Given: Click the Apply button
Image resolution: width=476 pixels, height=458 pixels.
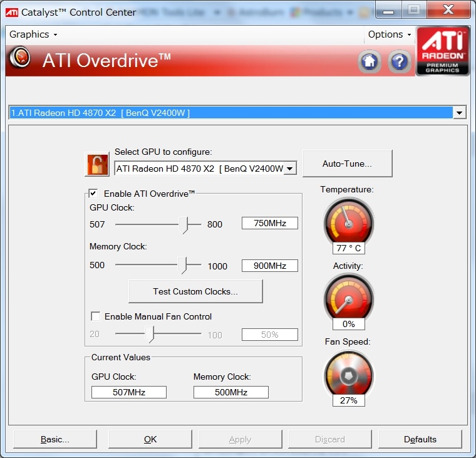Looking at the screenshot, I should pos(240,439).
